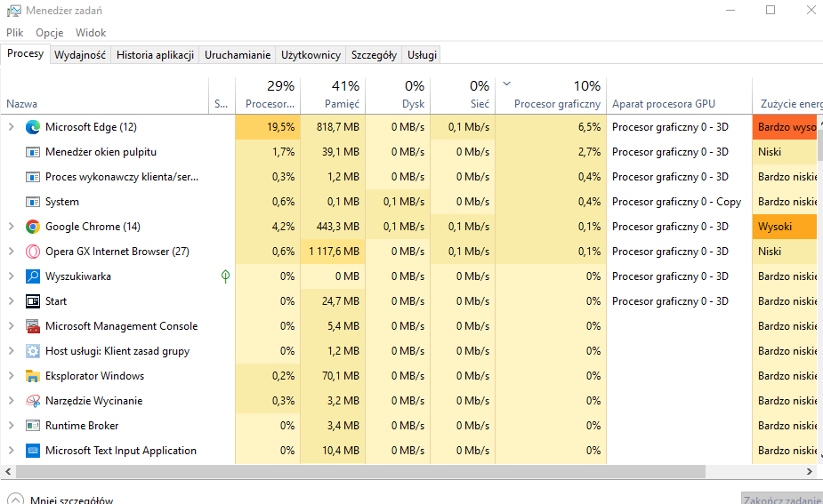
Task: Click the Microsoft Text Input Application icon
Action: pos(33,451)
